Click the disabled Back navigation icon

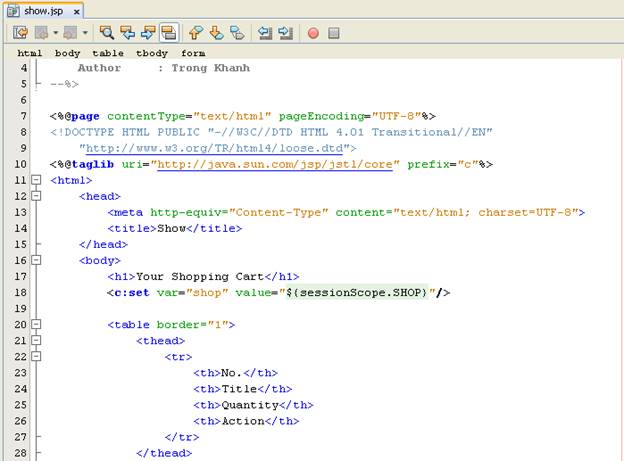(x=41, y=33)
